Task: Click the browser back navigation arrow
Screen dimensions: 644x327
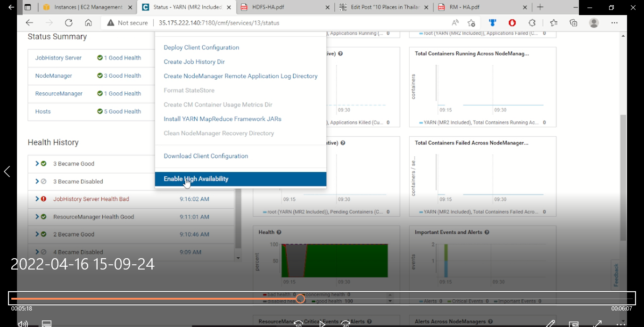Action: [x=29, y=23]
